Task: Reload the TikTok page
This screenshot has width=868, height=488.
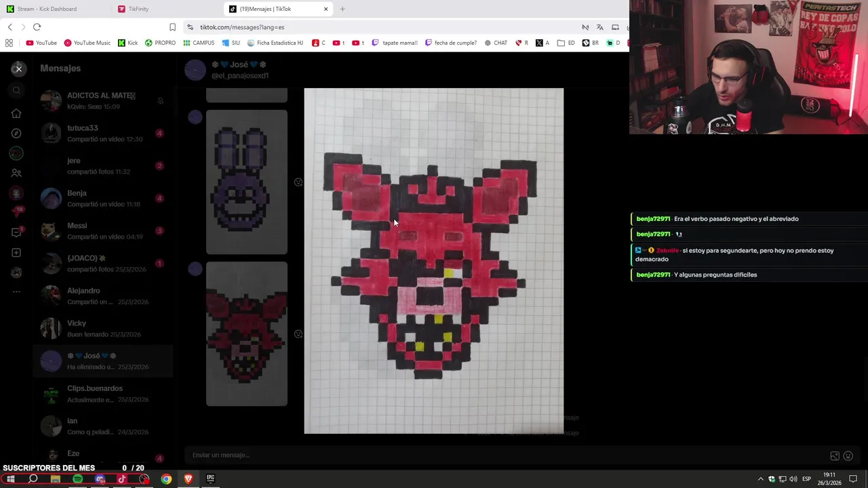Action: (37, 27)
